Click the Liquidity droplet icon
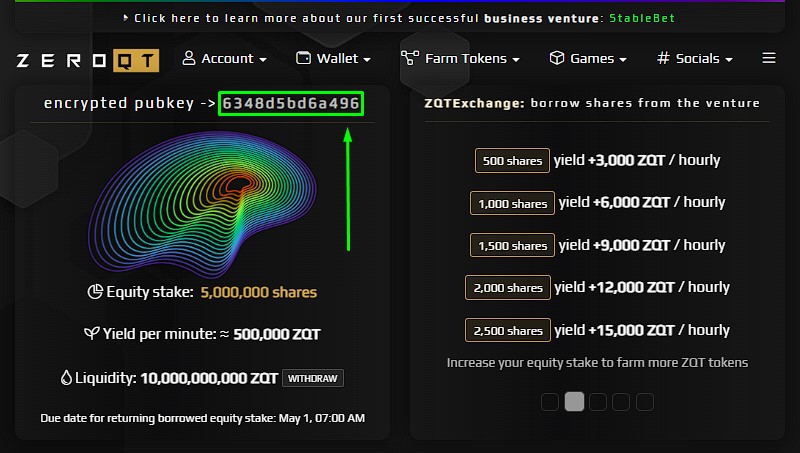The height and width of the screenshot is (453, 800). pos(67,378)
